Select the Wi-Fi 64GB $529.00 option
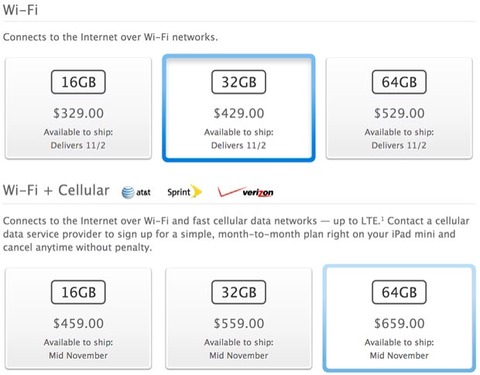The image size is (480, 375). point(399,108)
